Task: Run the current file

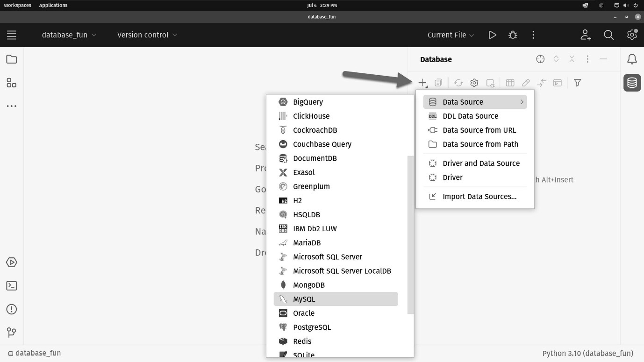Action: pyautogui.click(x=492, y=35)
